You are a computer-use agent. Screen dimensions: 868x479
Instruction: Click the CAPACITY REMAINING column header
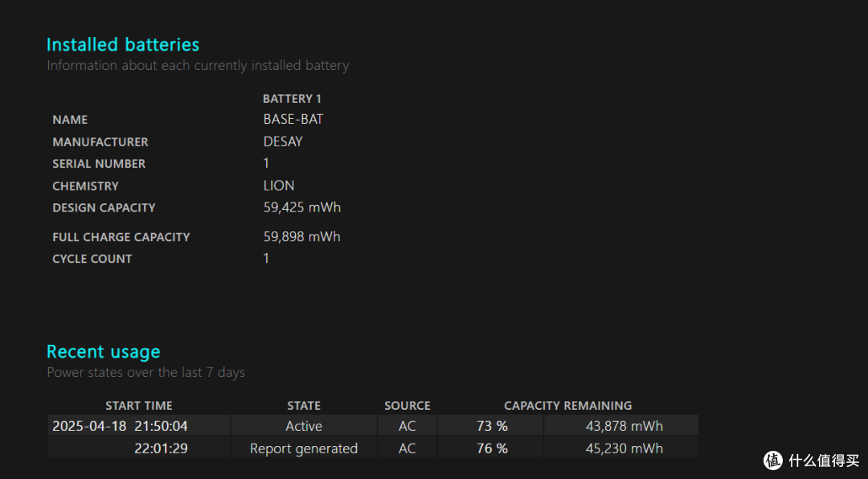click(x=568, y=405)
